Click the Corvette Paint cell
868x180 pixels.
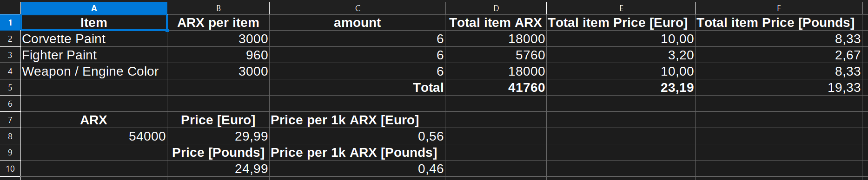click(x=94, y=39)
